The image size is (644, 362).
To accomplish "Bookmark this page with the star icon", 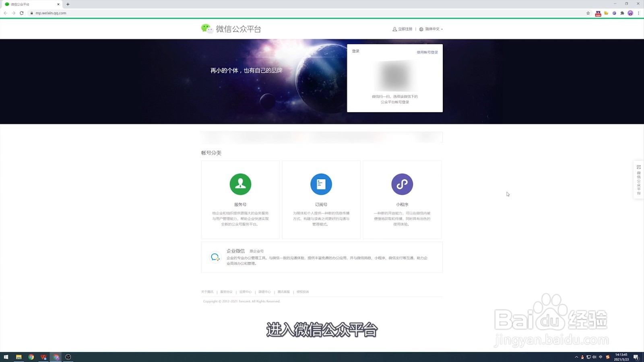I will tap(588, 13).
